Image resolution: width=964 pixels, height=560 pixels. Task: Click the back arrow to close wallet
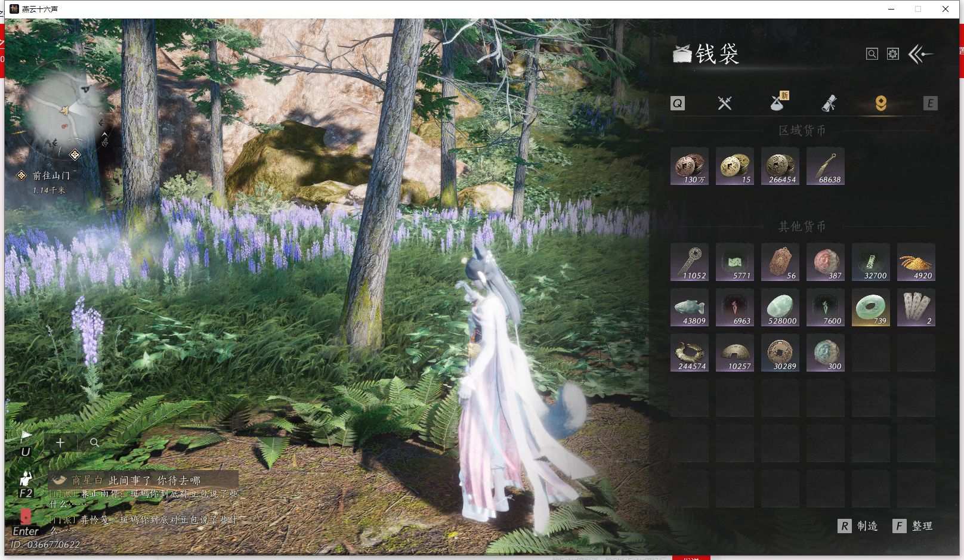920,55
